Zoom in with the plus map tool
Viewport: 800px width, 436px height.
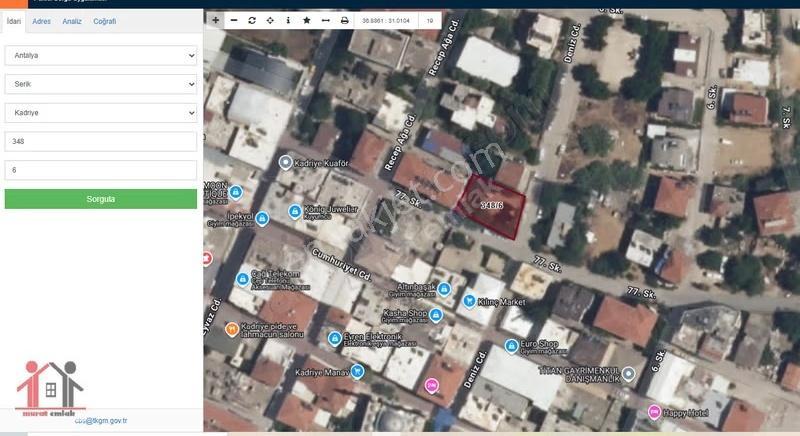point(215,20)
